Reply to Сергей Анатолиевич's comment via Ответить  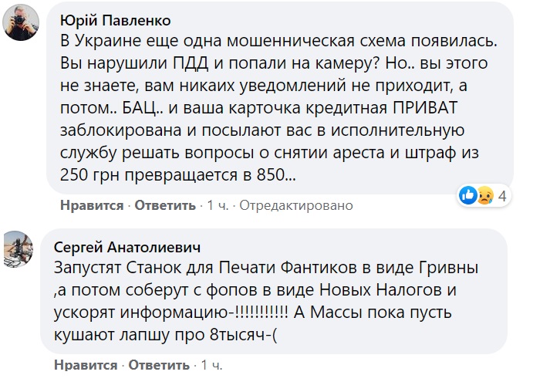point(159,365)
